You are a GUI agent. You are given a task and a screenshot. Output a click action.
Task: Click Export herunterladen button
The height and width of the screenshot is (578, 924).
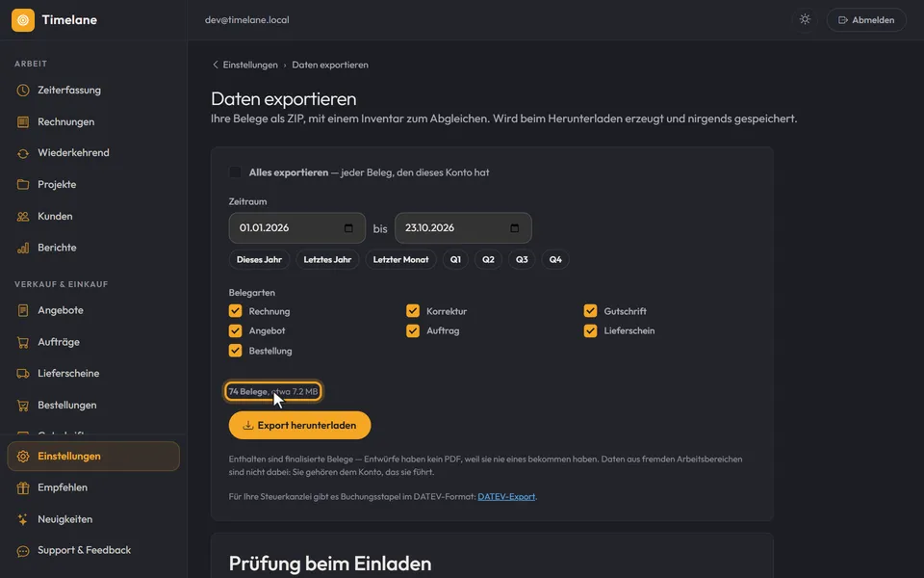(300, 425)
